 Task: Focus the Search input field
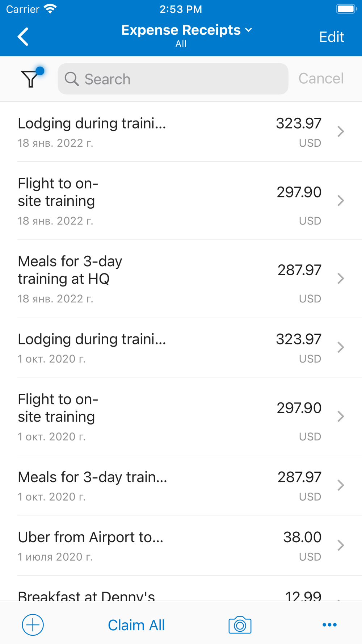[x=181, y=79]
